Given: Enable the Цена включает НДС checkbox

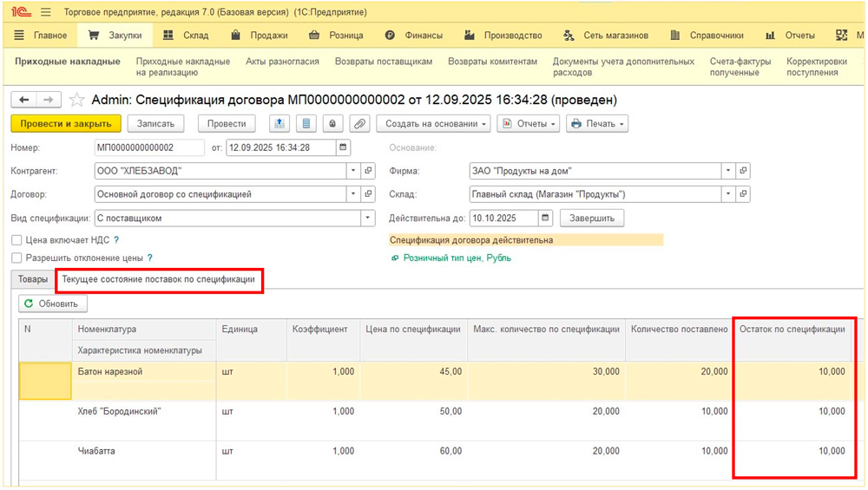Looking at the screenshot, I should click(16, 240).
